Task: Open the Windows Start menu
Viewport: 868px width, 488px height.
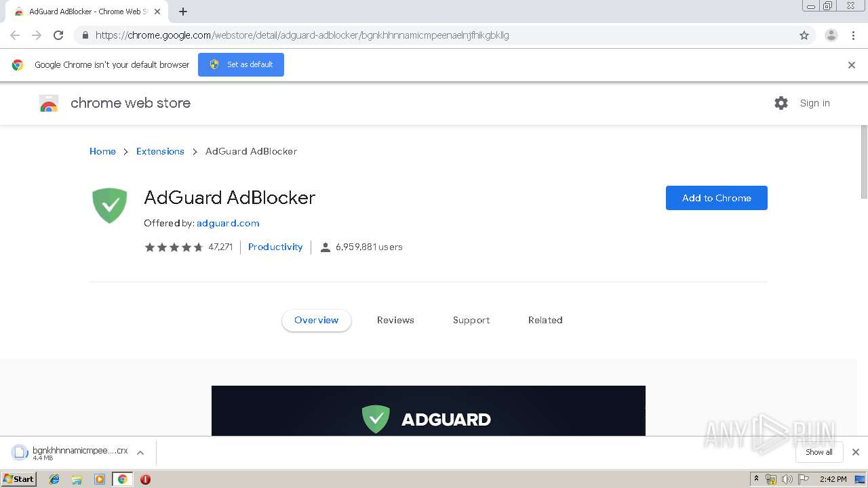Action: (x=19, y=479)
